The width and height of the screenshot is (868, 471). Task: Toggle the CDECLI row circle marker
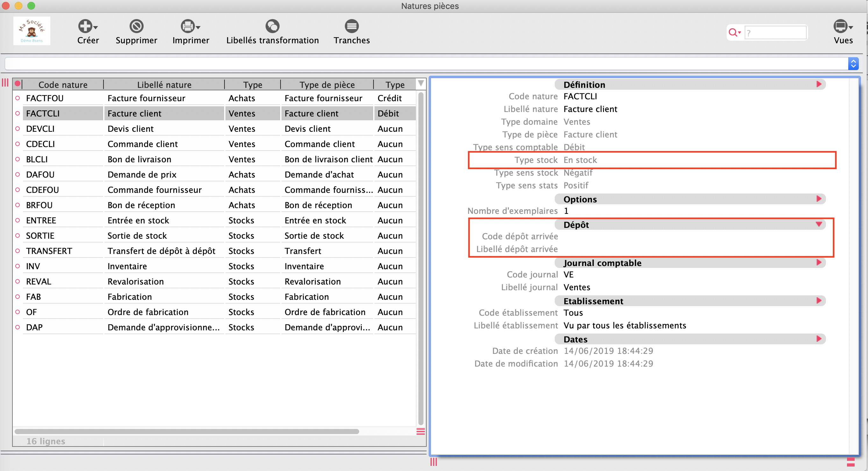18,144
